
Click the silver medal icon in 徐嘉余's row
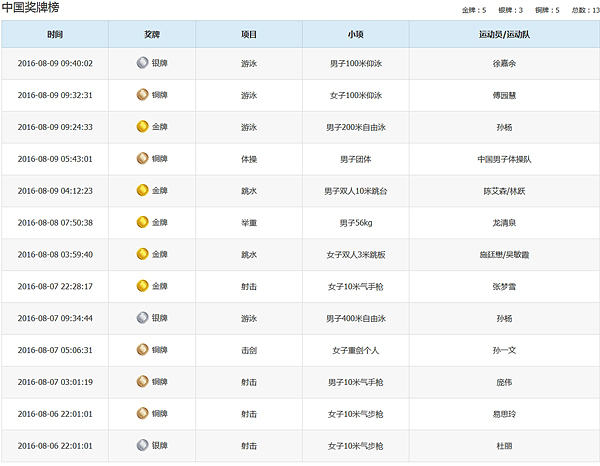click(142, 63)
